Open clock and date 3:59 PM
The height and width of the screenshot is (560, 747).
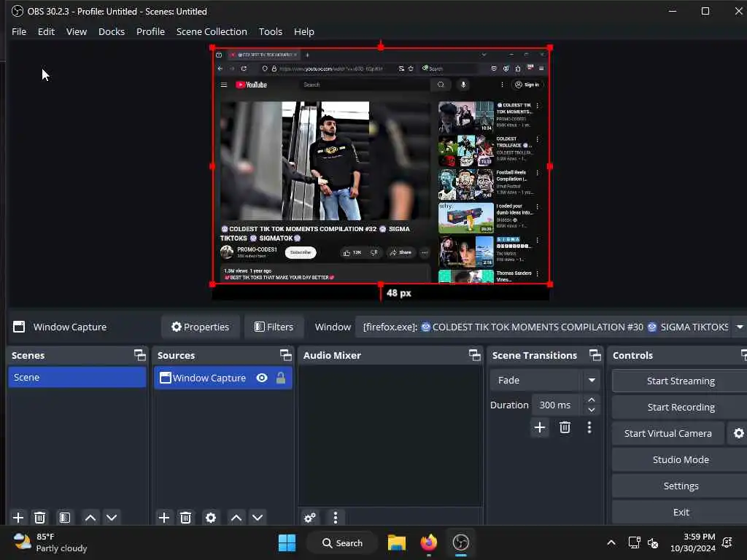692,542
